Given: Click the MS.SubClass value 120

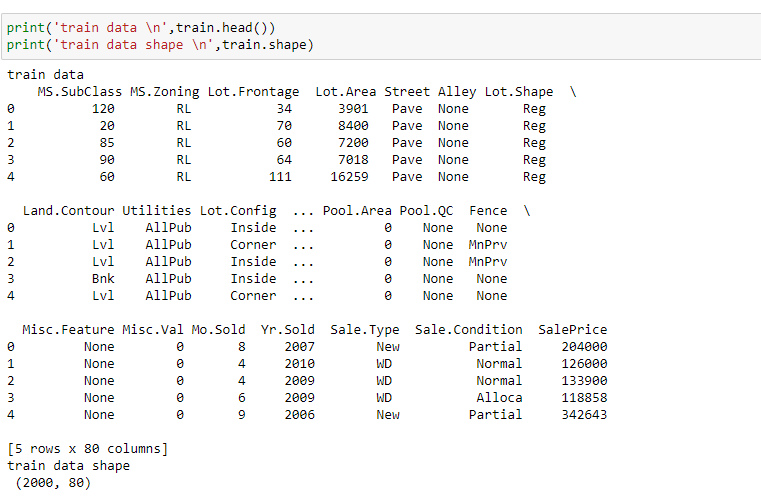Looking at the screenshot, I should [103, 109].
